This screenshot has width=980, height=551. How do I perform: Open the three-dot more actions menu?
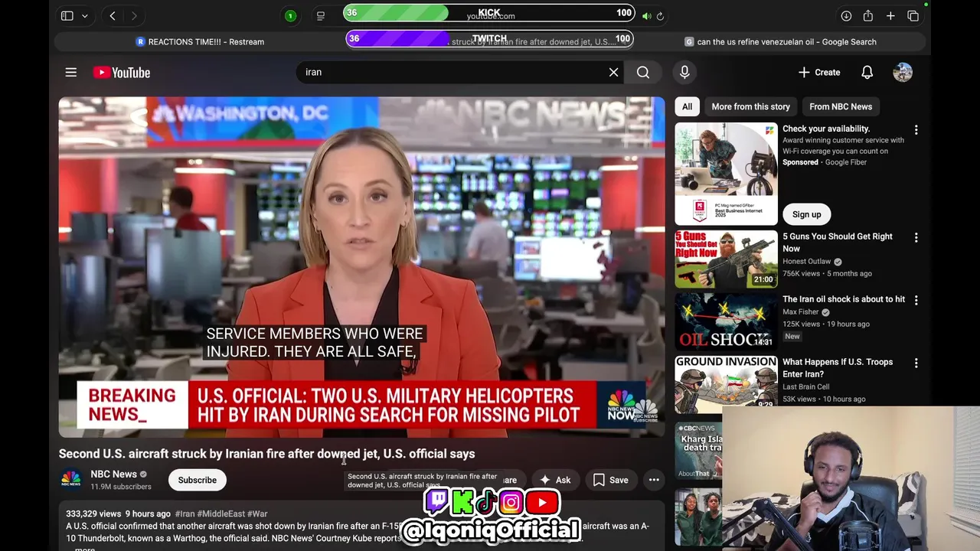point(654,480)
